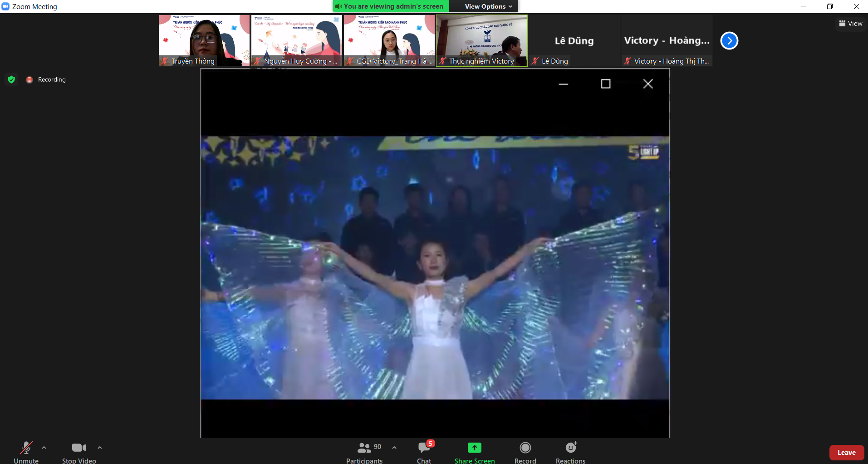This screenshot has height=464, width=868.
Task: Click the meeting security shield icon
Action: click(x=11, y=79)
